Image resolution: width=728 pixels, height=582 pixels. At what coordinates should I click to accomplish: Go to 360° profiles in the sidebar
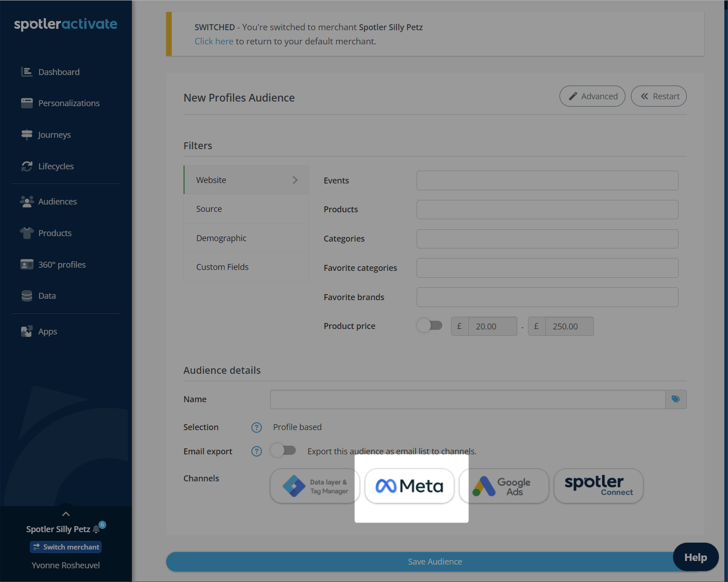tap(62, 264)
